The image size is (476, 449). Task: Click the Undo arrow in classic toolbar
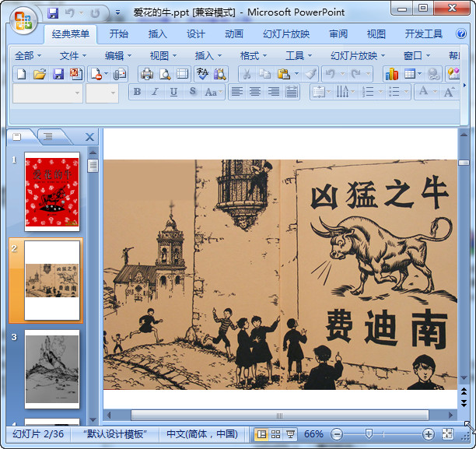point(331,74)
